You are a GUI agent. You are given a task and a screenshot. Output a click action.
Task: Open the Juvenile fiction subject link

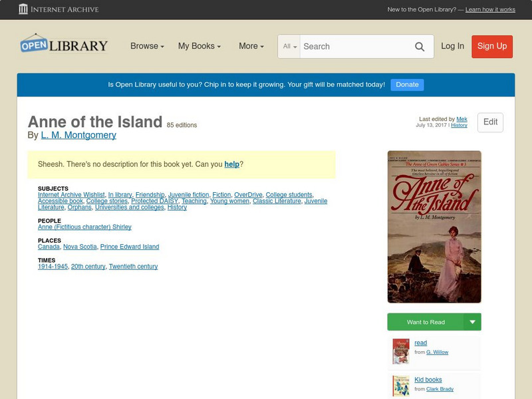click(x=189, y=195)
